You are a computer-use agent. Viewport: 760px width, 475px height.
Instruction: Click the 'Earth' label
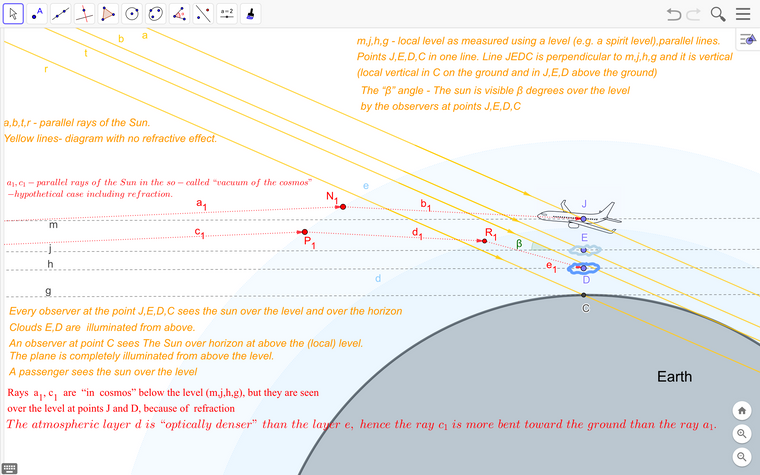coord(674,377)
